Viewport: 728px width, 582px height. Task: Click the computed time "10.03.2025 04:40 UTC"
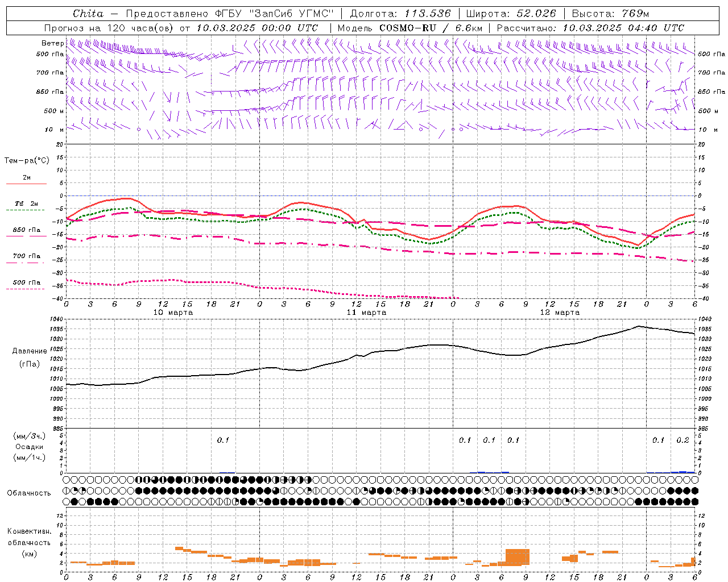coord(623,27)
